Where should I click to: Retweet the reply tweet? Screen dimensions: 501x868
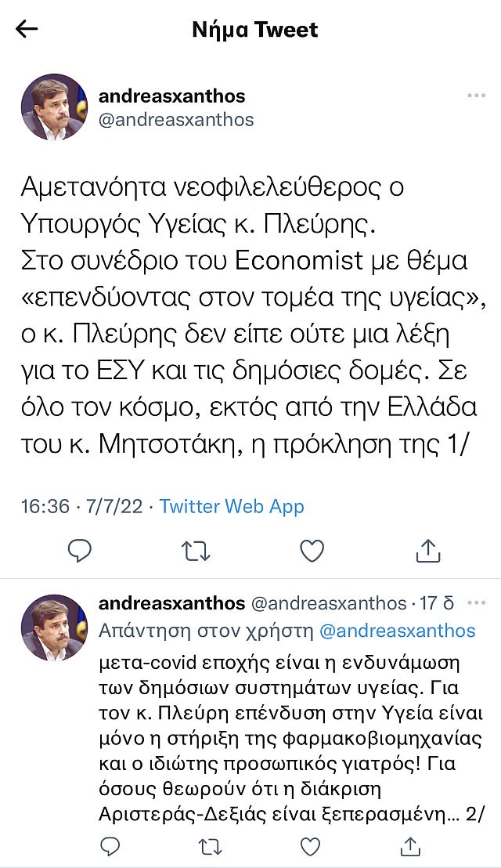[207, 848]
